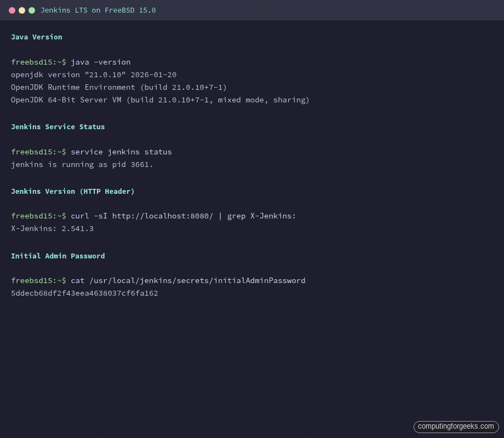The width and height of the screenshot is (504, 438).
Task: Select the 'Jenkins Version (HTTP Header)' heading
Action: 73,191
